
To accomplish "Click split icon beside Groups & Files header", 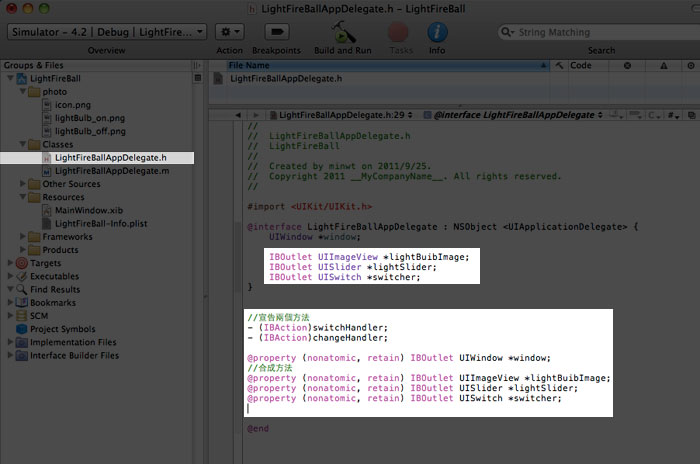I will tap(197, 65).
